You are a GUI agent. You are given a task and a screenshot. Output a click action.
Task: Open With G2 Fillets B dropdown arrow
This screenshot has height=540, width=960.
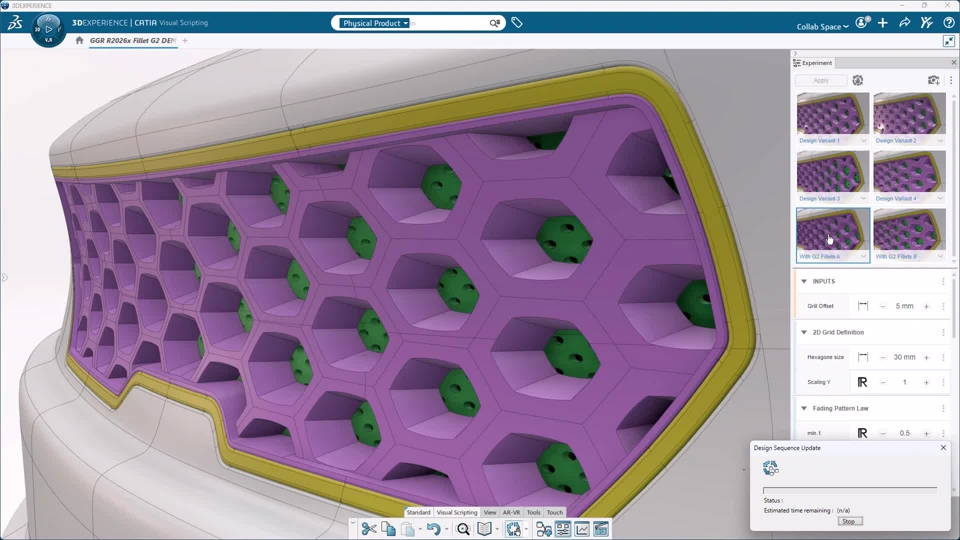pyautogui.click(x=940, y=257)
